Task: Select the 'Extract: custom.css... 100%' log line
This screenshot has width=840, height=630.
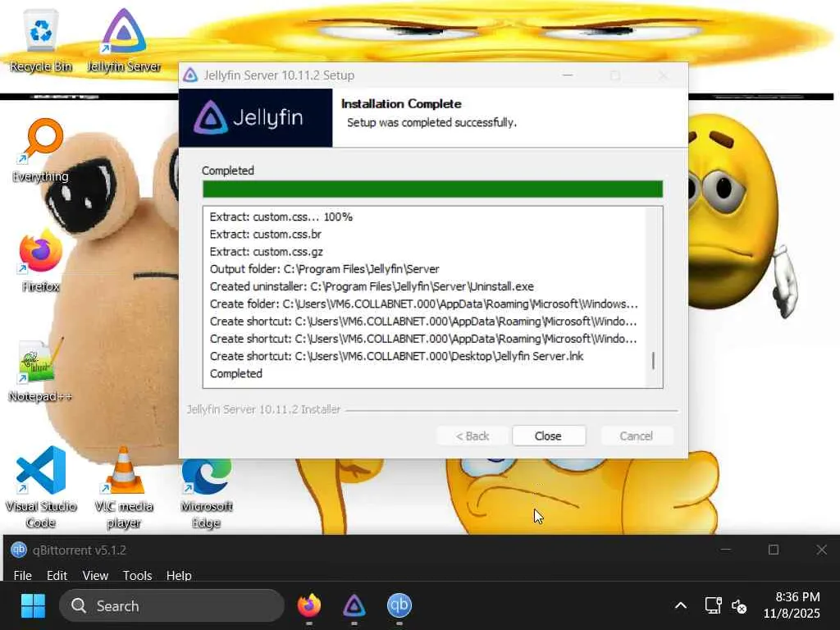Action: point(281,217)
